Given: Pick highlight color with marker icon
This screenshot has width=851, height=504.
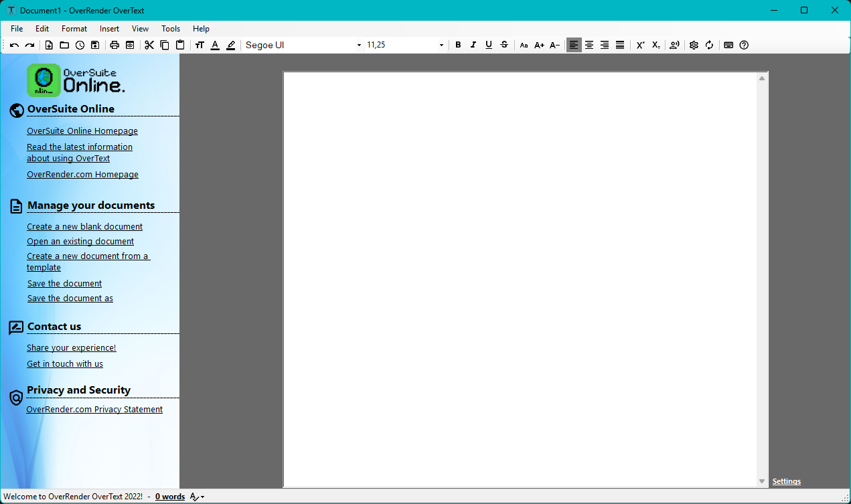Looking at the screenshot, I should click(231, 46).
